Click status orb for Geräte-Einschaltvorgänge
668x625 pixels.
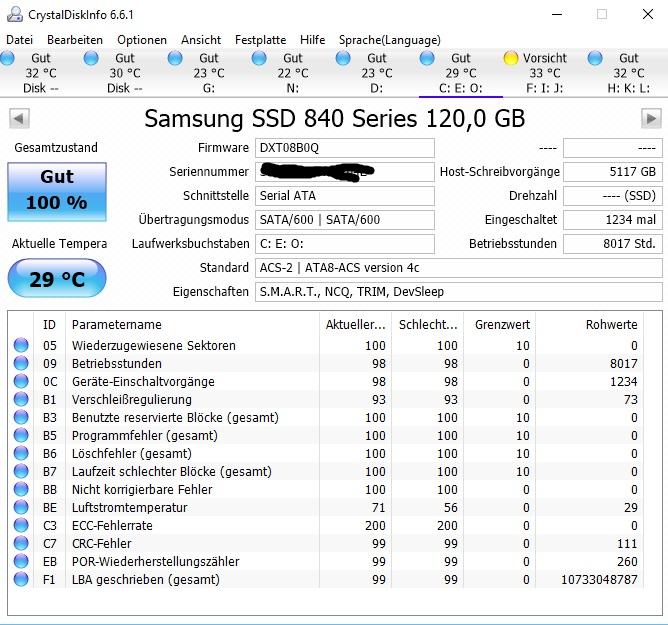pyautogui.click(x=21, y=381)
